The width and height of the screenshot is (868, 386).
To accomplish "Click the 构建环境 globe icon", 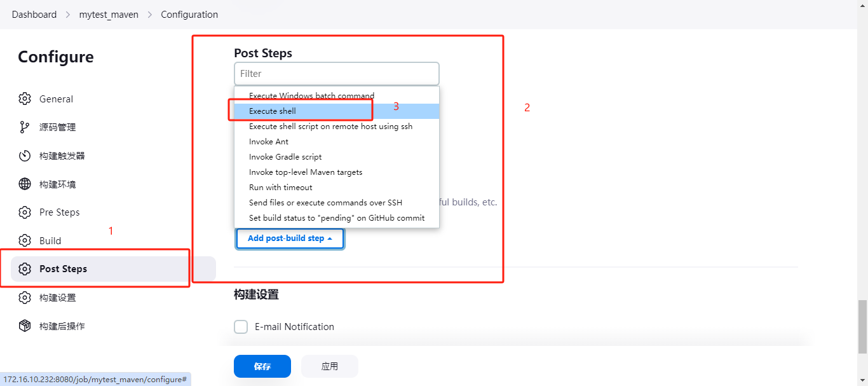I will click(25, 184).
